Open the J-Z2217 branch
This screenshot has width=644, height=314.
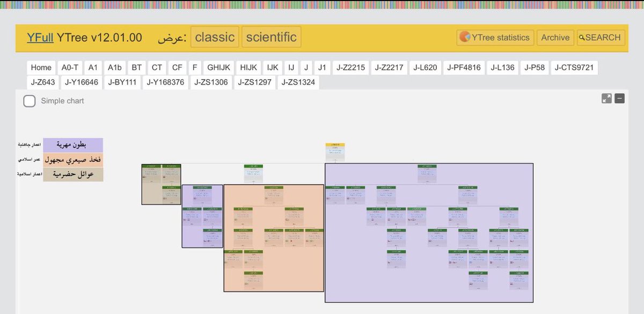(x=389, y=68)
